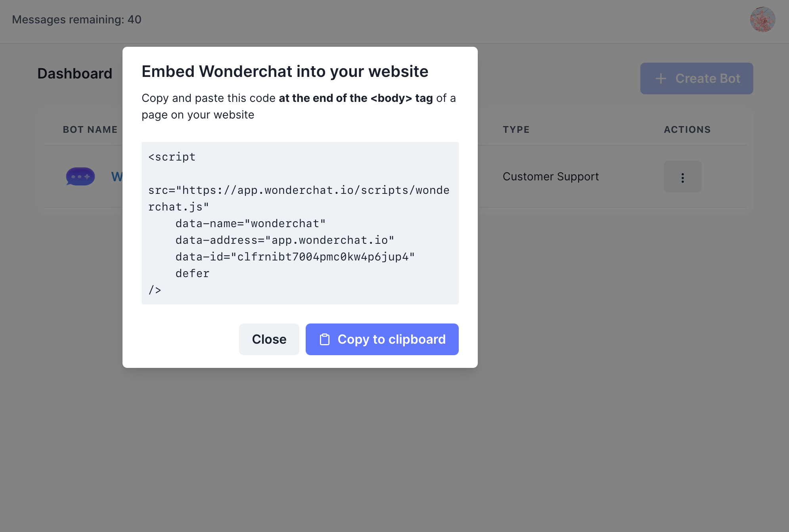Click the Dashboard heading
789x532 pixels.
(x=75, y=74)
